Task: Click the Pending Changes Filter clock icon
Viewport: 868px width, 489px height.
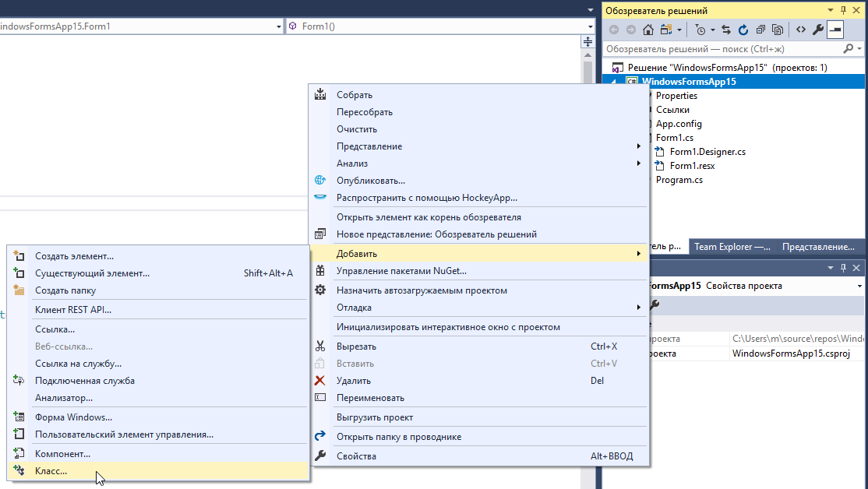Action: click(x=701, y=30)
